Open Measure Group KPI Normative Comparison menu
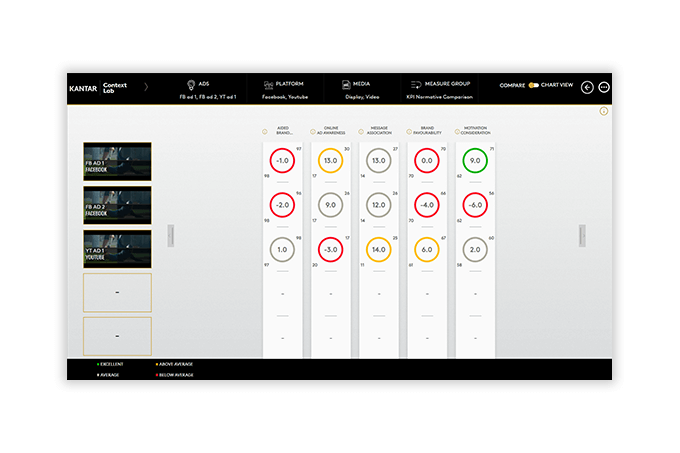 [442, 97]
